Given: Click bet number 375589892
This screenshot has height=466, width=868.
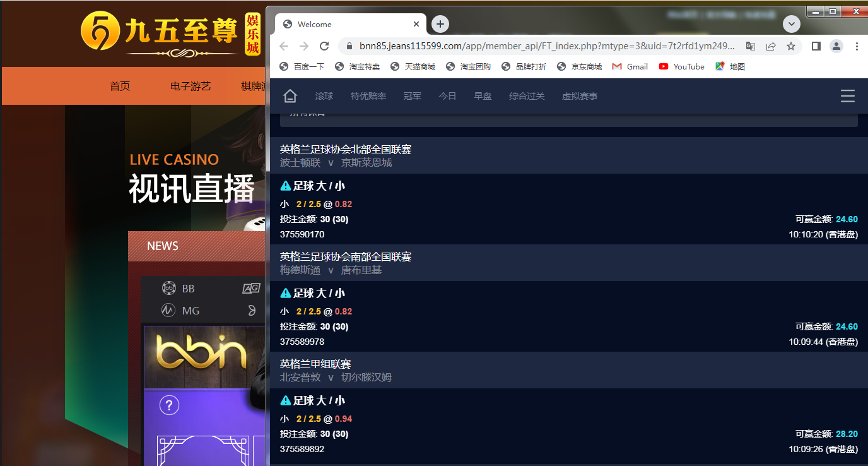Looking at the screenshot, I should point(302,449).
